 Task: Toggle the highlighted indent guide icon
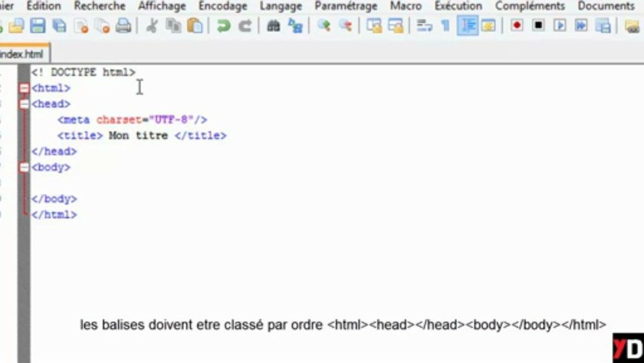coord(467,25)
